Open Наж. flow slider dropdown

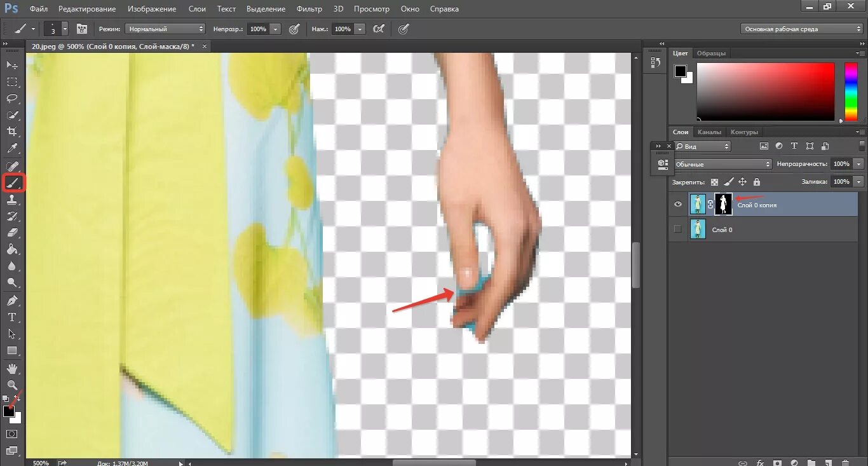(x=360, y=29)
